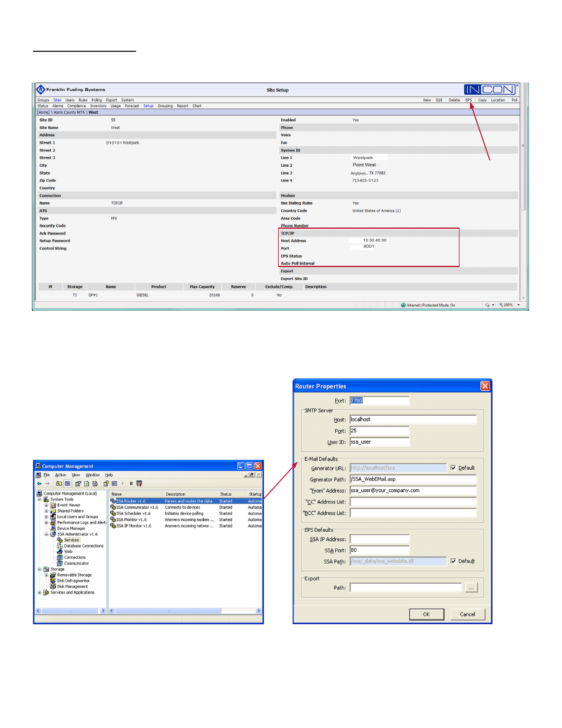This screenshot has width=562, height=728.
Task: Toggle Default checkbox for Generator URL
Action: pyautogui.click(x=453, y=468)
